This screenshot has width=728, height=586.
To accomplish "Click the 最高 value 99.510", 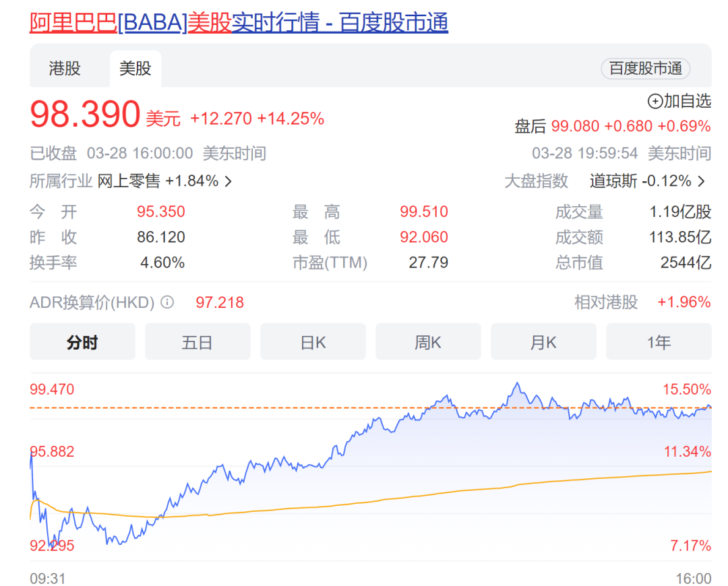I will click(x=424, y=211).
